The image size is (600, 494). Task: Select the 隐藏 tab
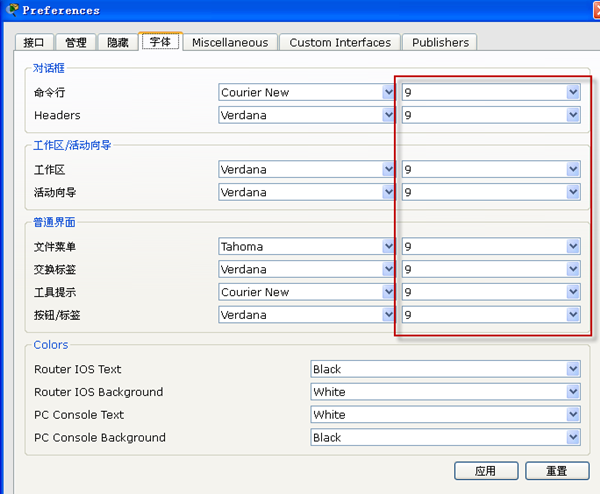[x=118, y=42]
